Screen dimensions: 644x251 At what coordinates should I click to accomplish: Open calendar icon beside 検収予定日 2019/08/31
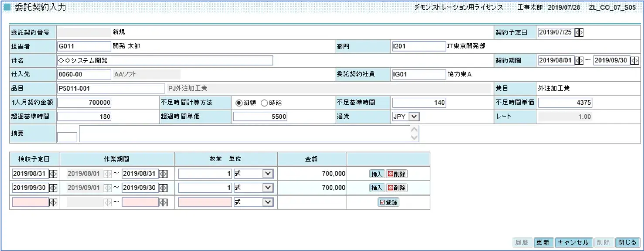(53, 174)
